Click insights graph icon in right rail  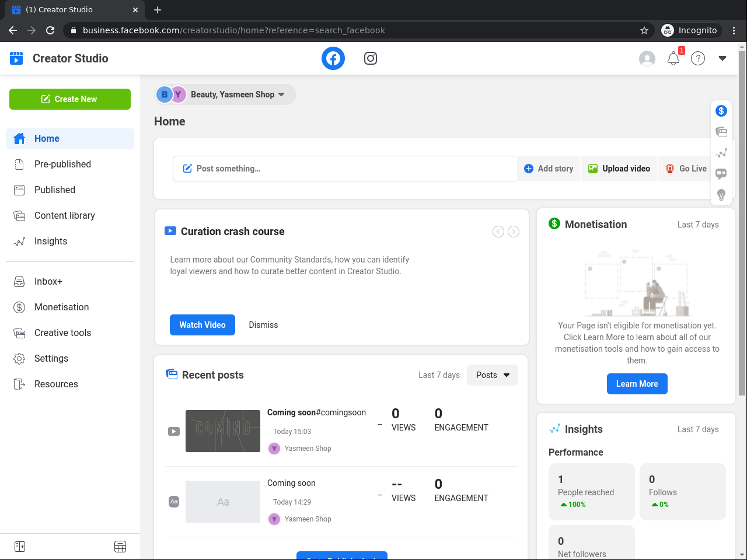[721, 153]
